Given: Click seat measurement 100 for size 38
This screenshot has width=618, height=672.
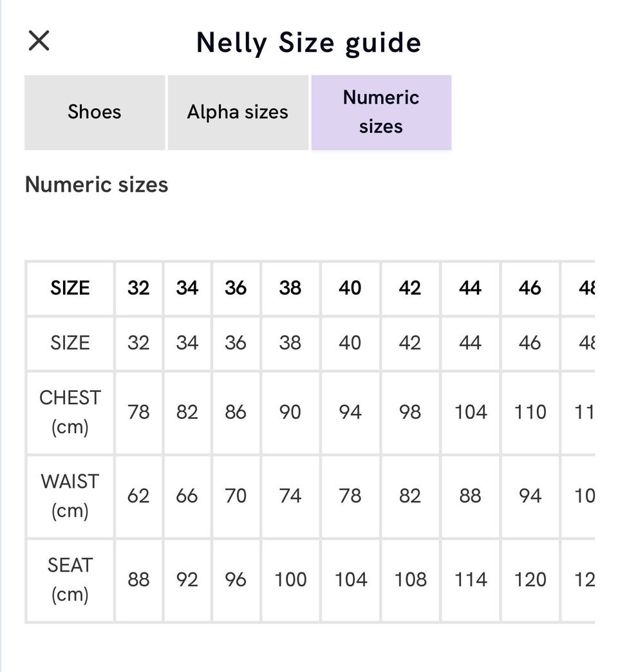Looking at the screenshot, I should (x=290, y=579).
